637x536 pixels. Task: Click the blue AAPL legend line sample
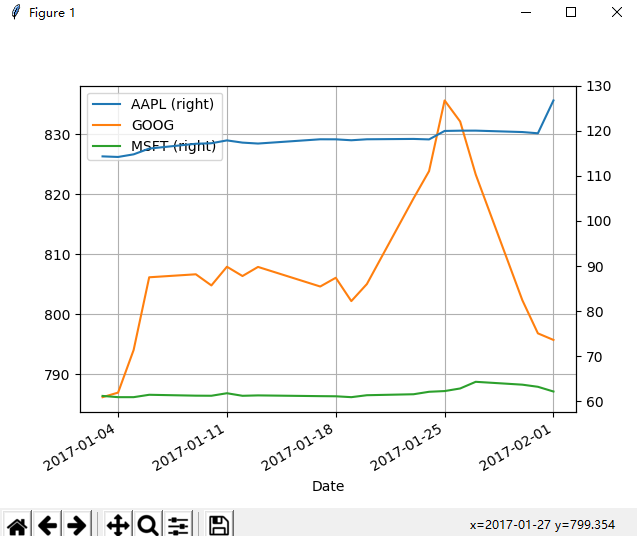[106, 104]
